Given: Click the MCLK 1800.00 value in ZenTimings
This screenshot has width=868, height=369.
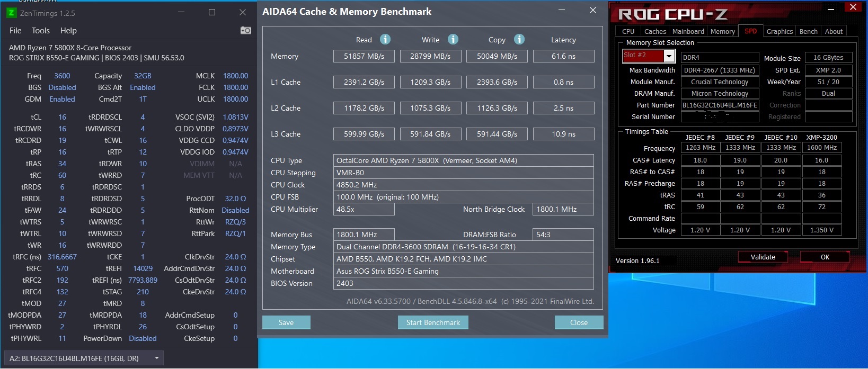Looking at the screenshot, I should (235, 76).
